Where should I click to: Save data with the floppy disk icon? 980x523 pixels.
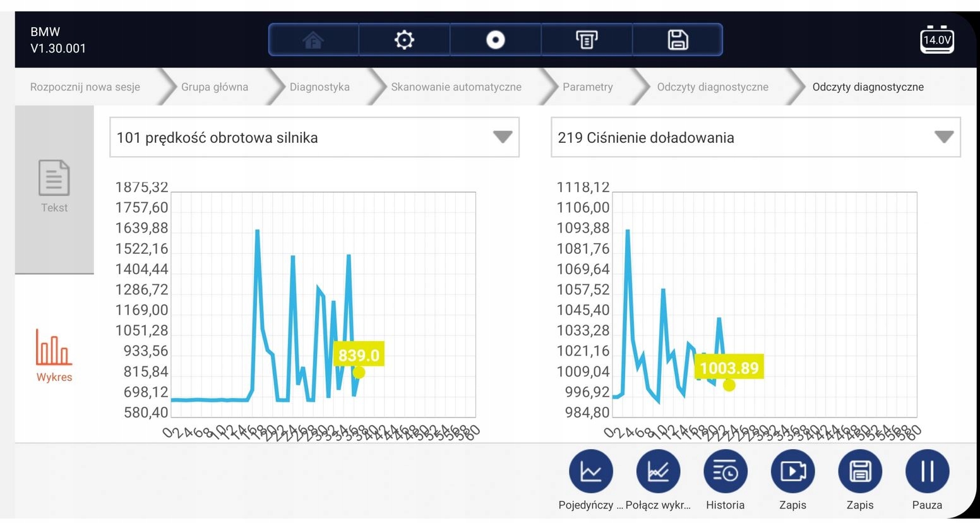[678, 40]
